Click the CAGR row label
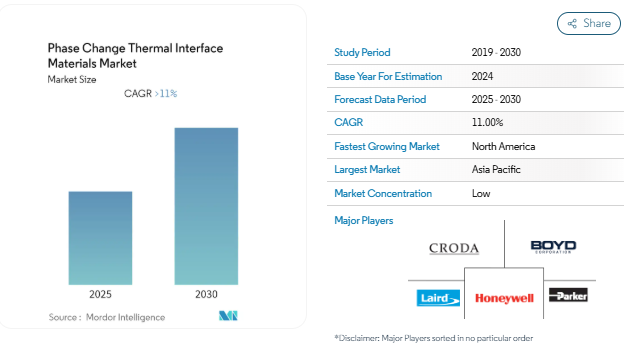Screen dimensions: 624x364 click(349, 123)
